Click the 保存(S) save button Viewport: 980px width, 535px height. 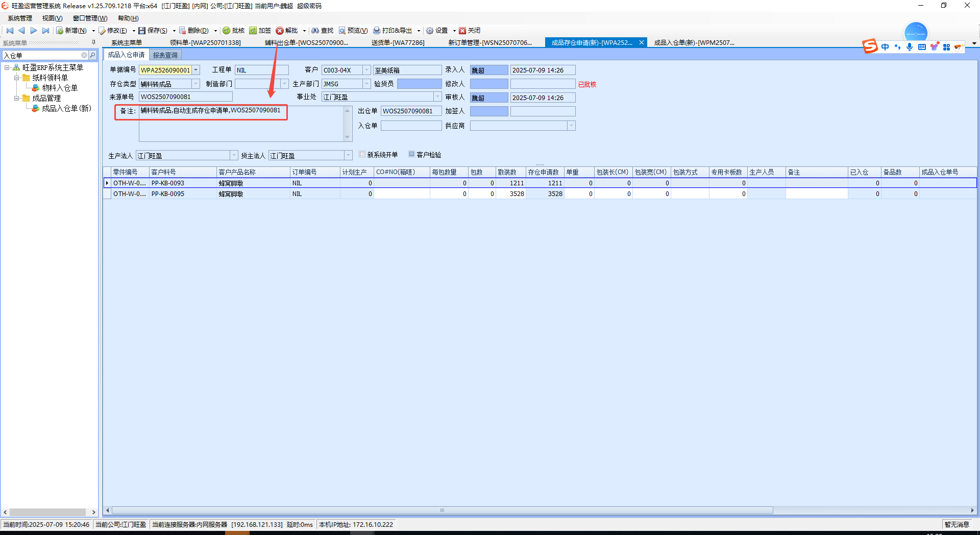[153, 31]
